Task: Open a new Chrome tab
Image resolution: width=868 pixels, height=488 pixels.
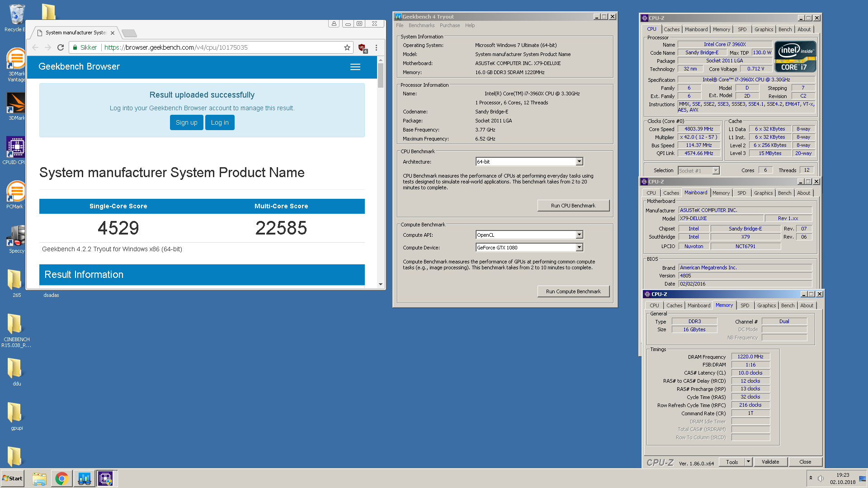Action: pos(129,33)
